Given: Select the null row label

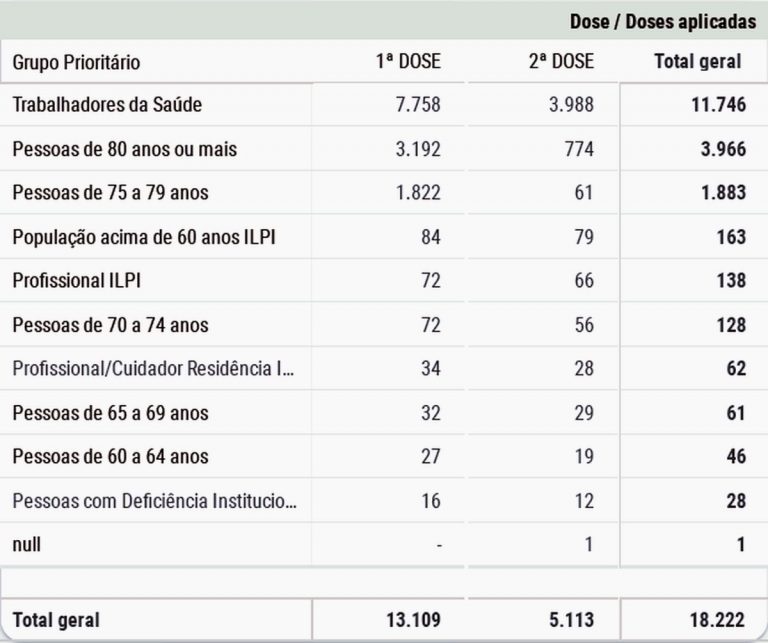Looking at the screenshot, I should click(x=27, y=545).
